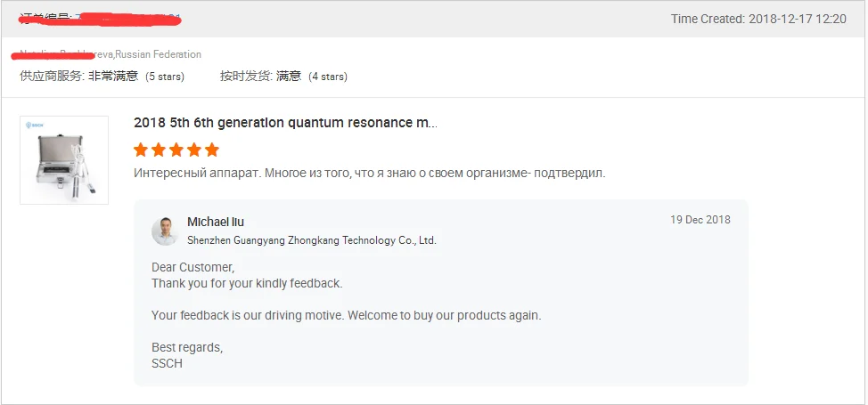Viewport: 868px width, 405px height.
Task: Click Michael liu's profile avatar
Action: (x=165, y=231)
